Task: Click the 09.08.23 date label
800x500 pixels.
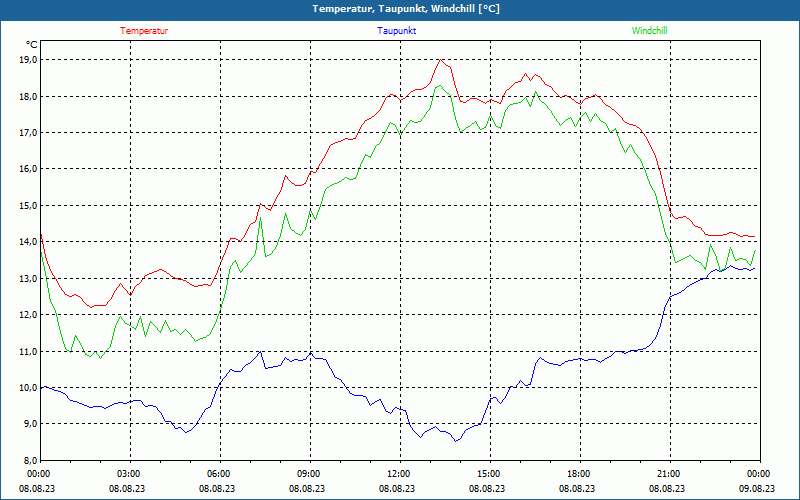Action: pyautogui.click(x=759, y=488)
